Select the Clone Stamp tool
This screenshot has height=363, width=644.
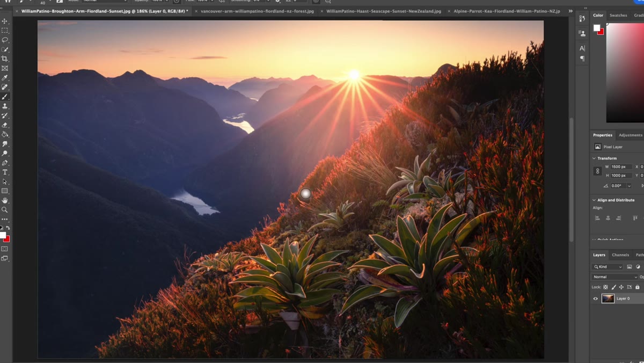[x=5, y=106]
